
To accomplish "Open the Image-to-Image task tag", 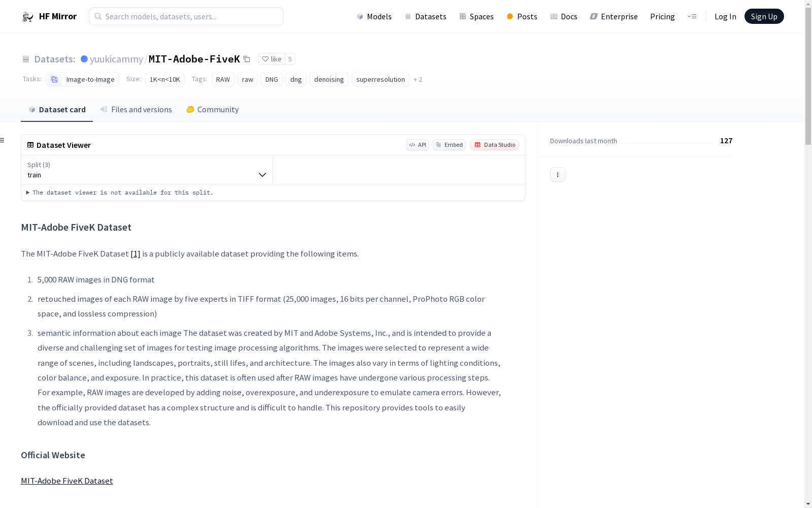I will coord(83,79).
